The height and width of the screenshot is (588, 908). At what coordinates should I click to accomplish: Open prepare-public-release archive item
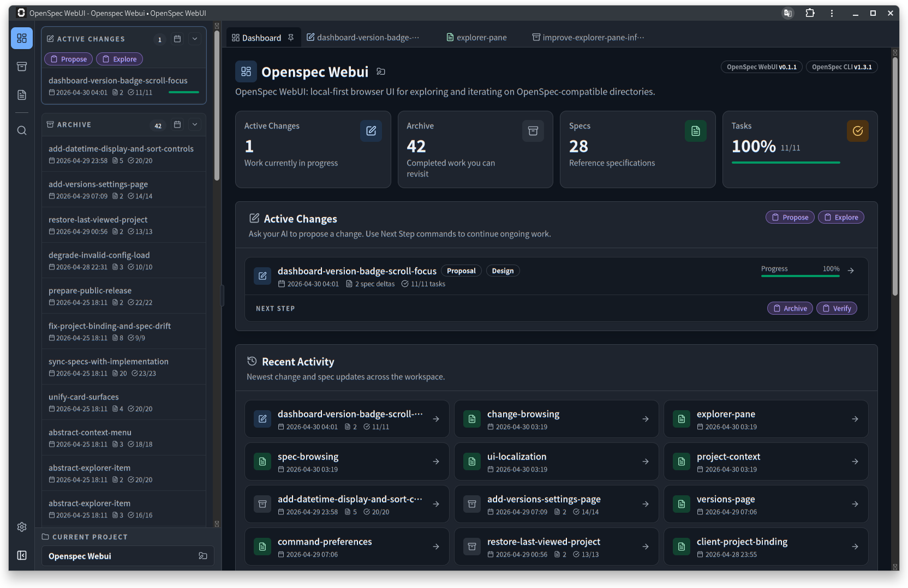click(x=124, y=296)
